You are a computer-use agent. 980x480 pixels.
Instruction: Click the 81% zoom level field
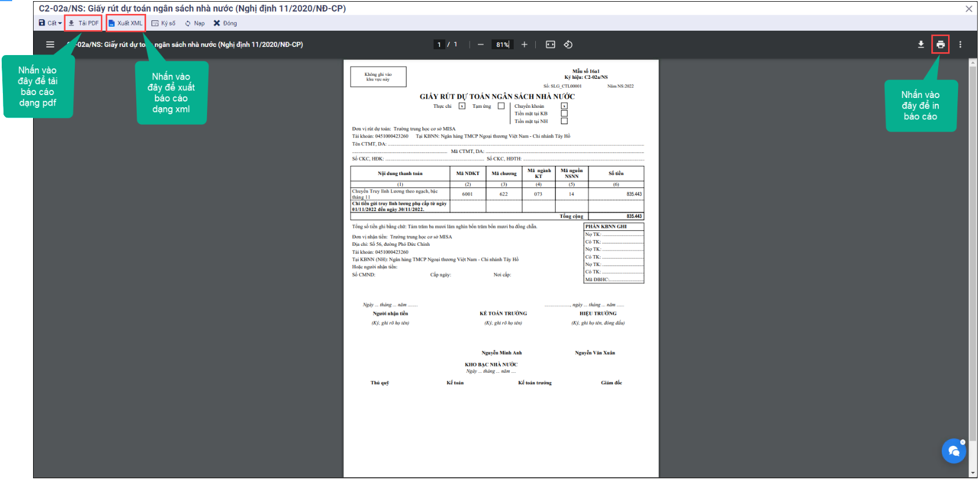pos(502,45)
